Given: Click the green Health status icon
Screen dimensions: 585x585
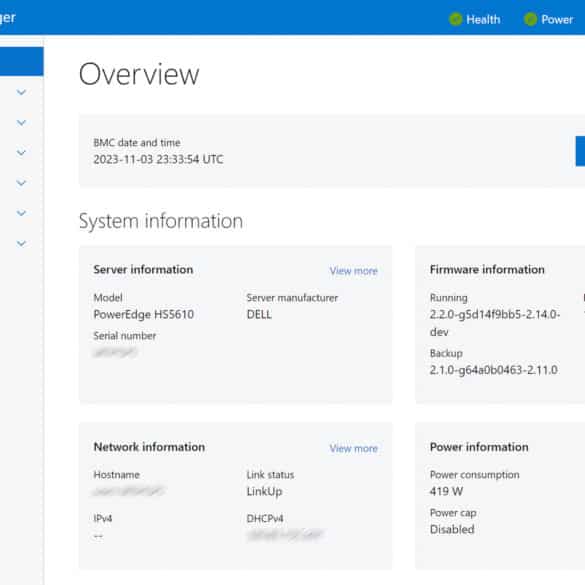Looking at the screenshot, I should pyautogui.click(x=455, y=19).
